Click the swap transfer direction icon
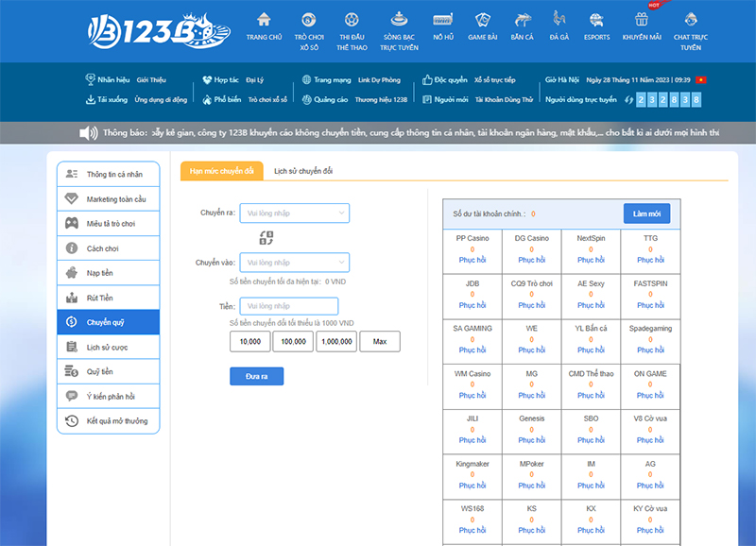 point(266,238)
